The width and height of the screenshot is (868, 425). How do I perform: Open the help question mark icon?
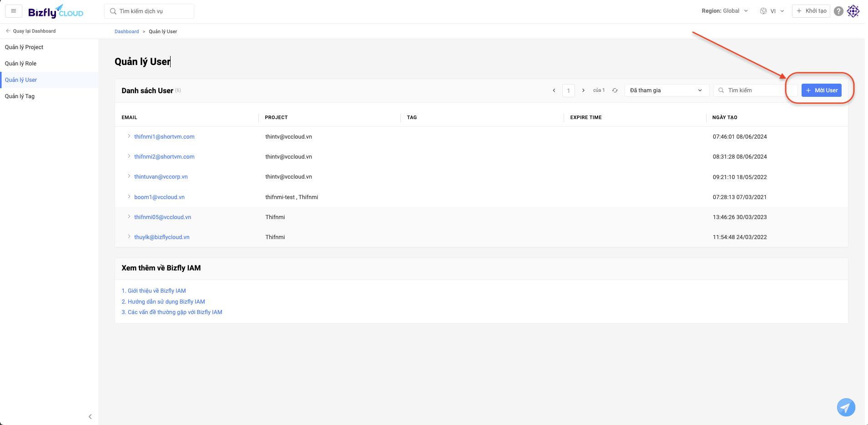(838, 11)
